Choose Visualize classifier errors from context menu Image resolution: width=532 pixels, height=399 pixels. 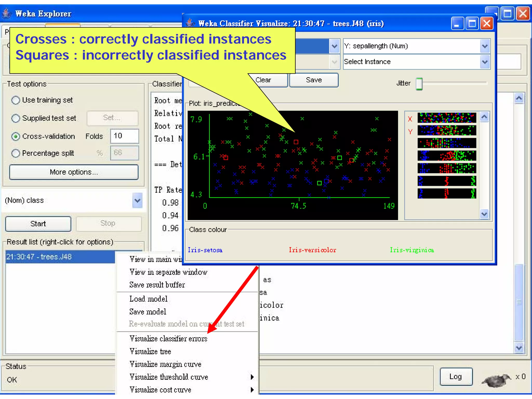[x=168, y=339]
